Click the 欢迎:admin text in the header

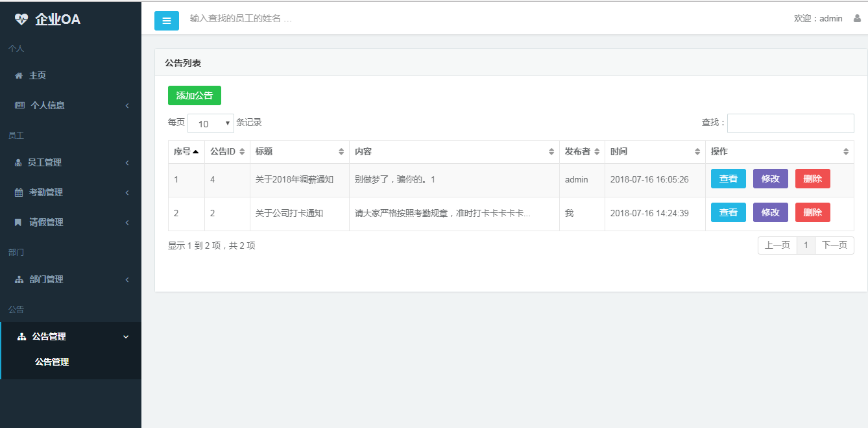click(818, 18)
